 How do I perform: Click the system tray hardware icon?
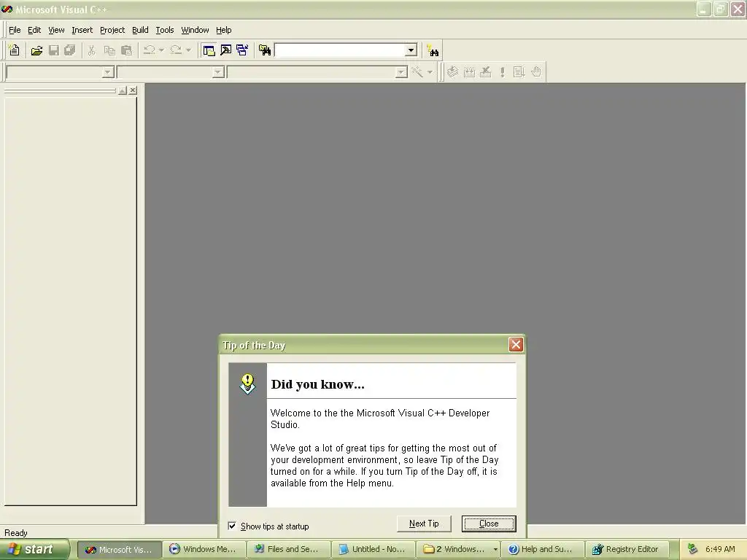pos(692,549)
